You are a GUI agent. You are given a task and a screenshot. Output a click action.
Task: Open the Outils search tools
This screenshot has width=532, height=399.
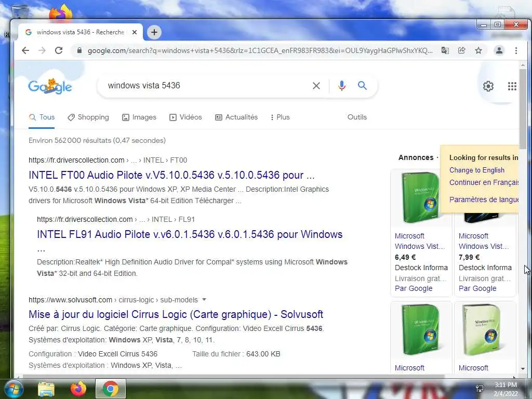click(357, 117)
